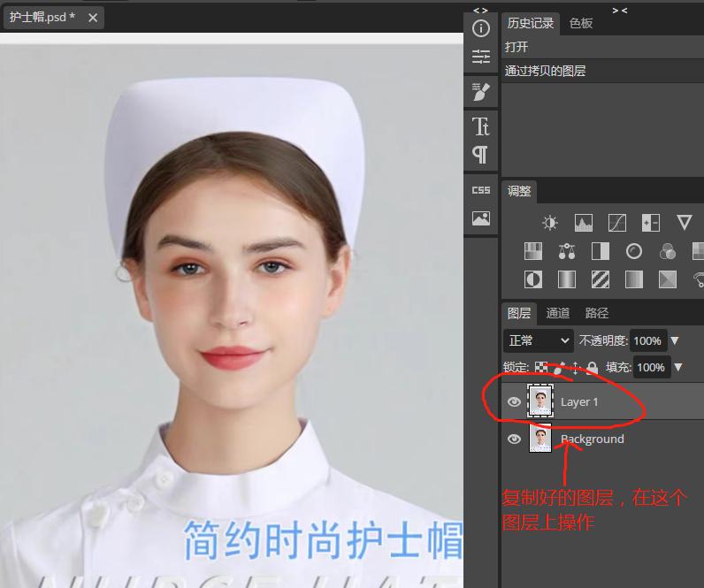Screen dimensions: 704x588
Task: Open the Paragraph panel icon
Action: (x=480, y=155)
